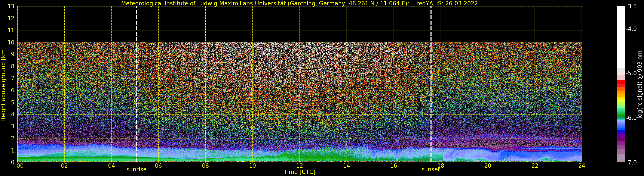Click the '1.' height axis tick label
Viewport: 644px width, 176px height.
[13, 150]
